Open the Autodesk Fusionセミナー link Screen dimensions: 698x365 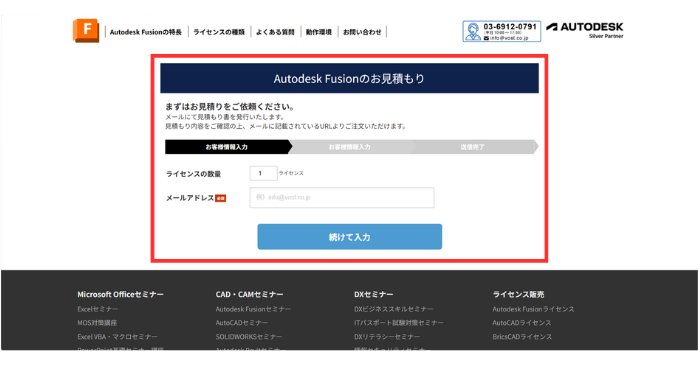tap(253, 309)
